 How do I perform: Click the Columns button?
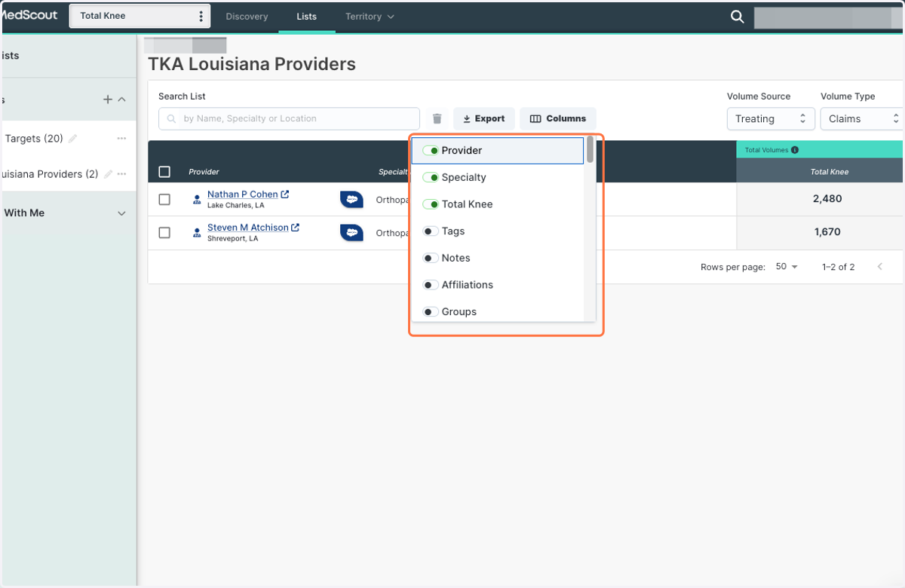(558, 118)
